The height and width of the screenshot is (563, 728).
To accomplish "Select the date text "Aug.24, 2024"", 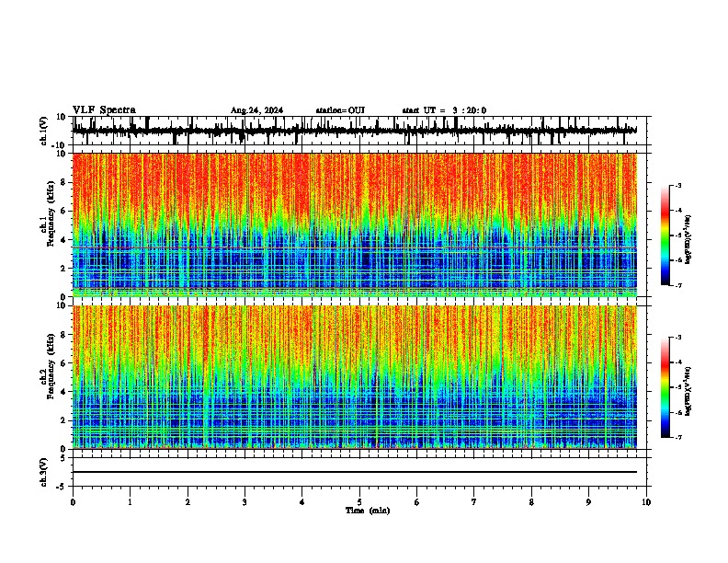I will [x=256, y=110].
